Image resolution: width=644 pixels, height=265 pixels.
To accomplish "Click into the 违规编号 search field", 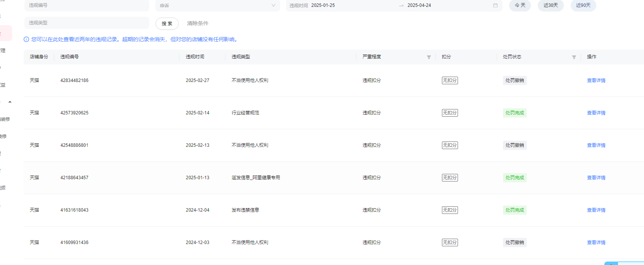I will [x=87, y=5].
